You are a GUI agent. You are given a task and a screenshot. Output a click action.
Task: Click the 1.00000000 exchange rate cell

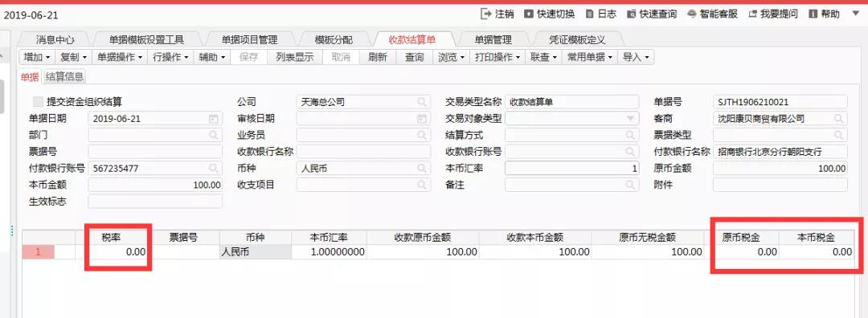329,251
